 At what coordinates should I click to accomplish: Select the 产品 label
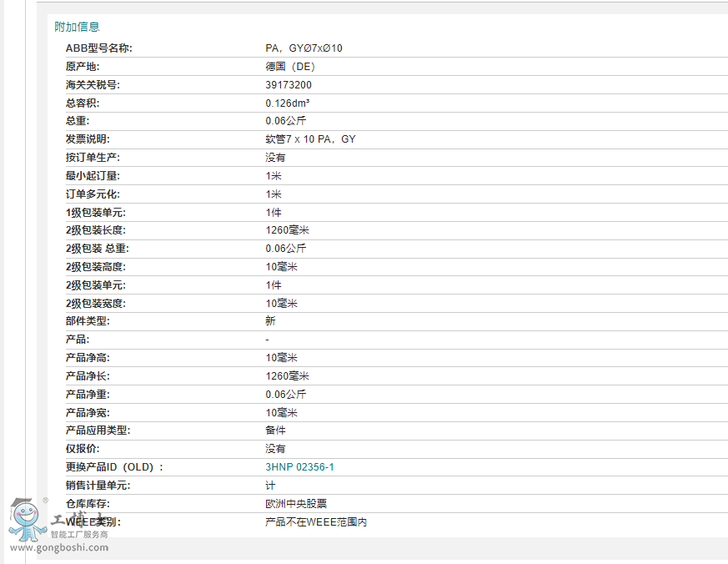tap(77, 339)
